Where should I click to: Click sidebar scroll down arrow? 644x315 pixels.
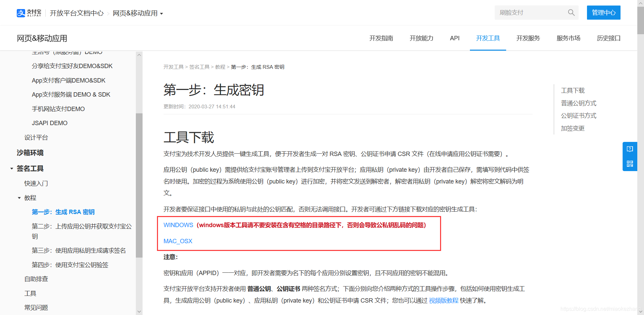click(139, 311)
